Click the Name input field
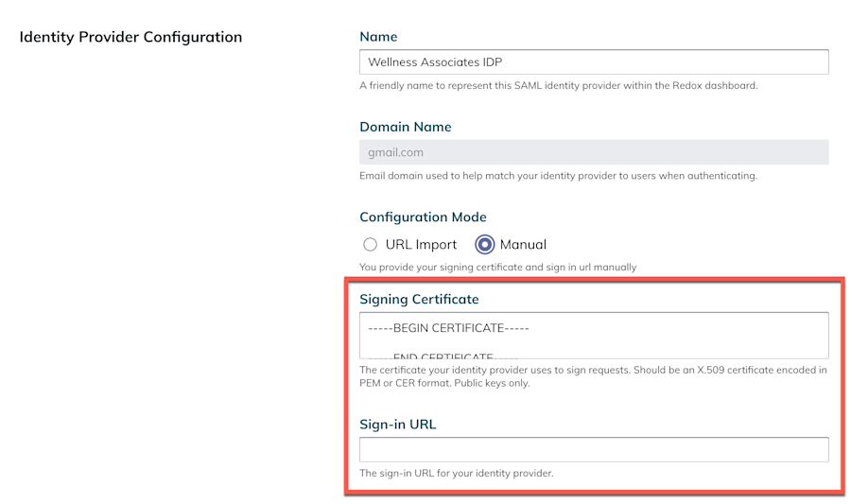851x504 pixels. tap(594, 61)
